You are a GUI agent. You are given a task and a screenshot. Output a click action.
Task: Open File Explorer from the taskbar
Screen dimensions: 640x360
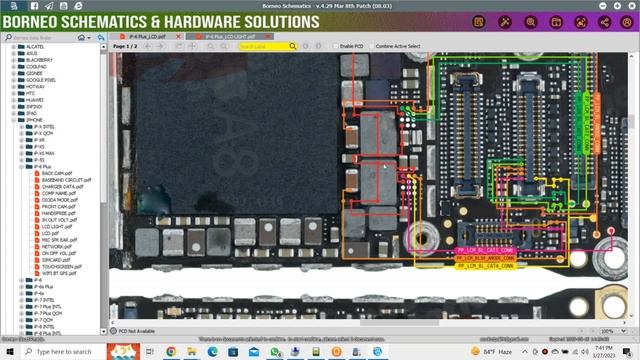coord(191,351)
